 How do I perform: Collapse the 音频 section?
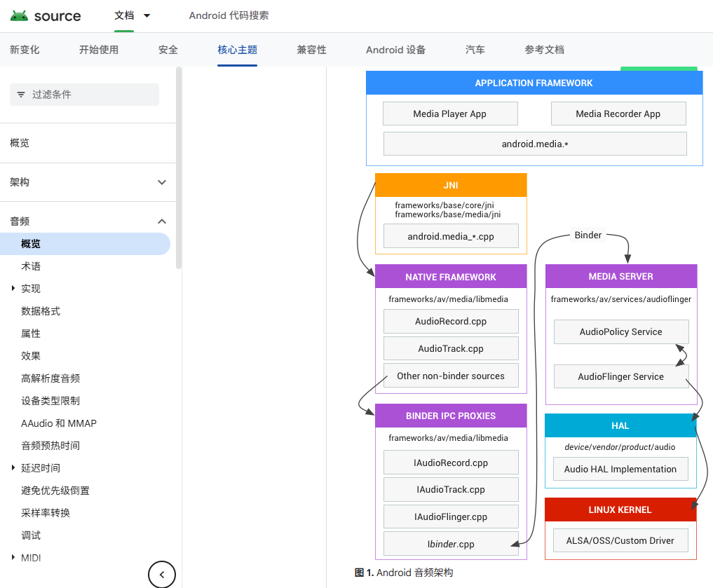pyautogui.click(x=162, y=221)
